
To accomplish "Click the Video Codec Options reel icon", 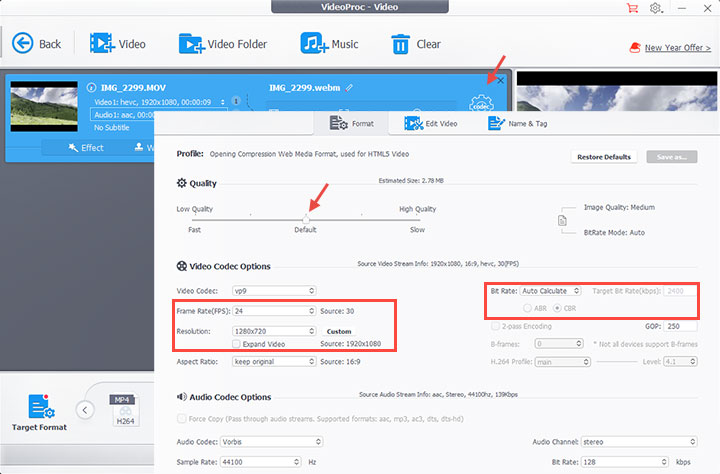I will tap(182, 266).
